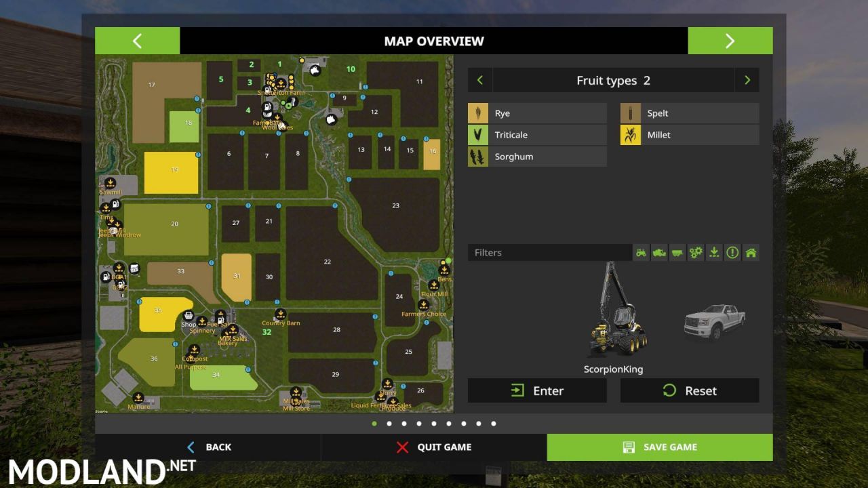Click the Sorghum crop icon
Viewport: 868px width, 488px height.
coord(478,157)
